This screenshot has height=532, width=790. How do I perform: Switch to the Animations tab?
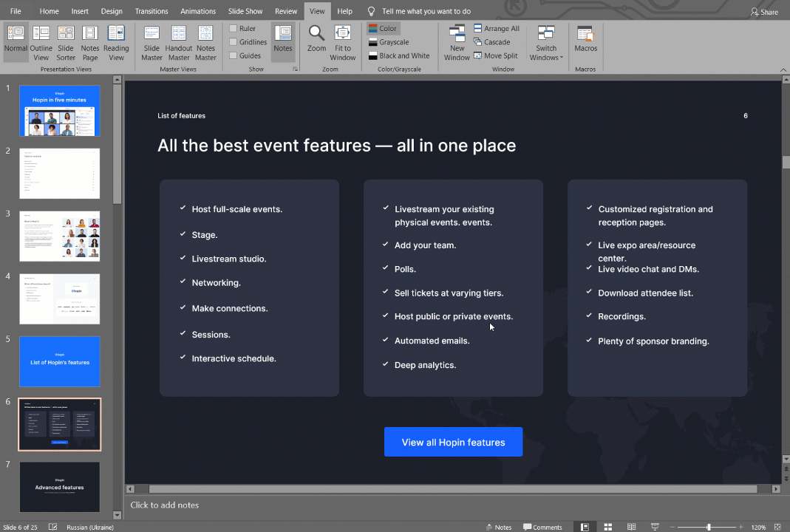tap(198, 11)
